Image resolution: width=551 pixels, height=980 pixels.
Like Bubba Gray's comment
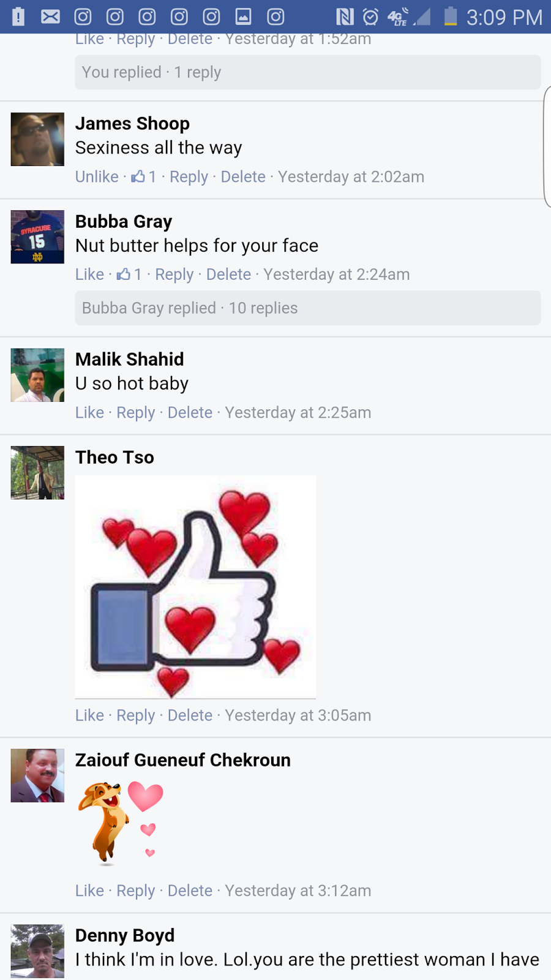pos(89,274)
